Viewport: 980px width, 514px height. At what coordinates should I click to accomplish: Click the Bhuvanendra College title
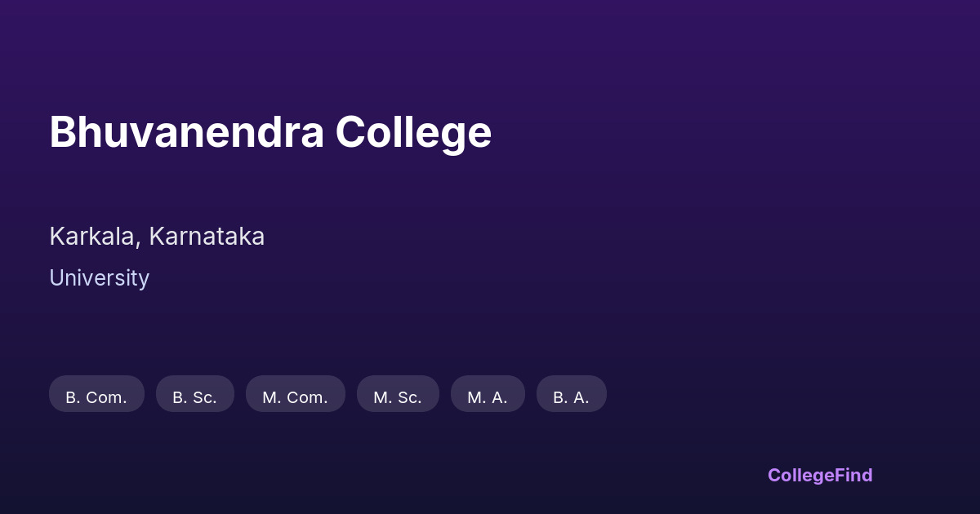[x=270, y=131]
